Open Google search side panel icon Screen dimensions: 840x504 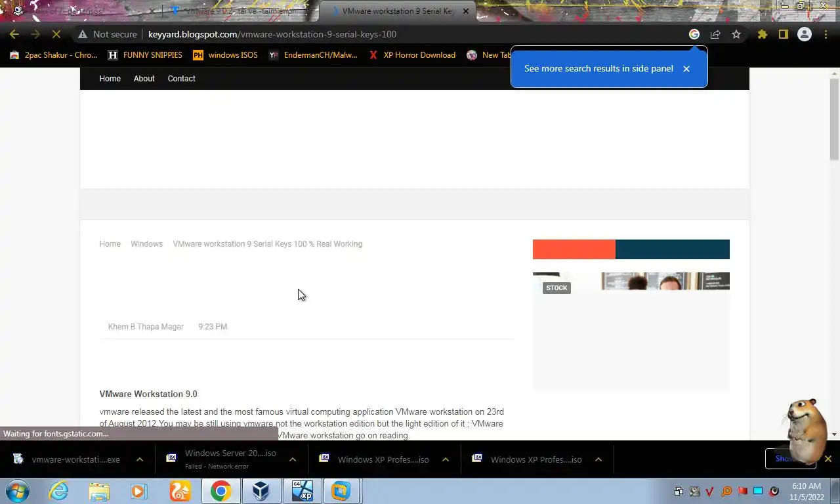pos(694,34)
